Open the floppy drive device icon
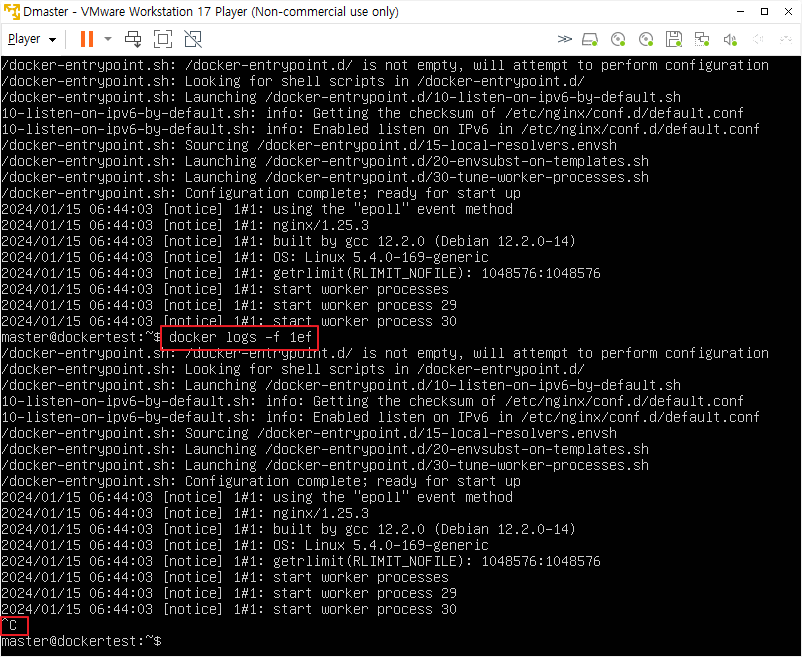The height and width of the screenshot is (657, 802). coord(674,39)
